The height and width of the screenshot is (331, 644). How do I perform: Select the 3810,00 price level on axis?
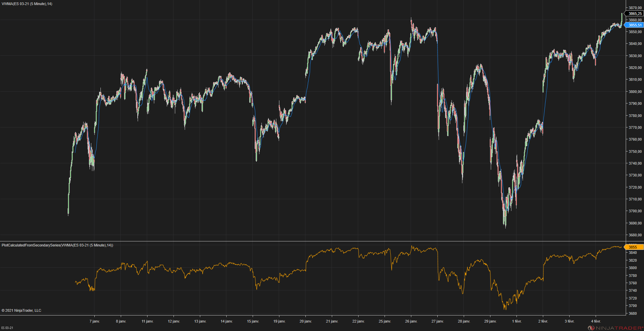(x=635, y=79)
